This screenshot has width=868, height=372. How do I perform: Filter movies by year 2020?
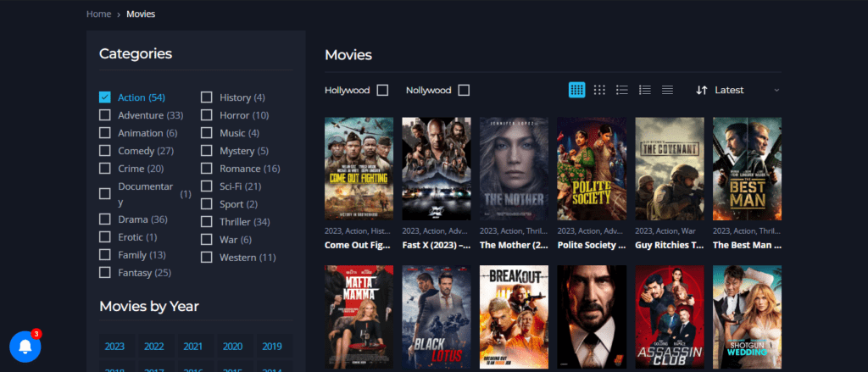tap(232, 347)
